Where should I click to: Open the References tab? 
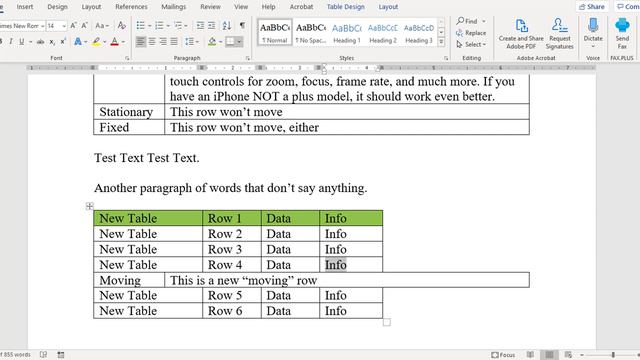pos(131,7)
